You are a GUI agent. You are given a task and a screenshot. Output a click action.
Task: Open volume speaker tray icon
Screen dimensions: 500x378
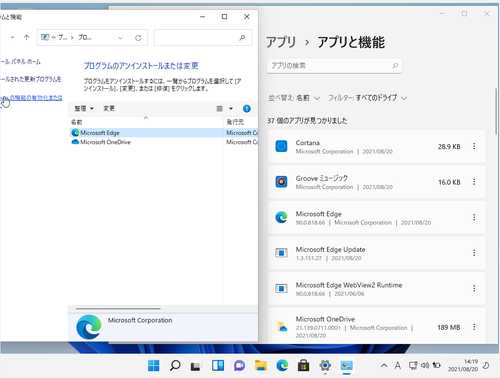point(425,366)
